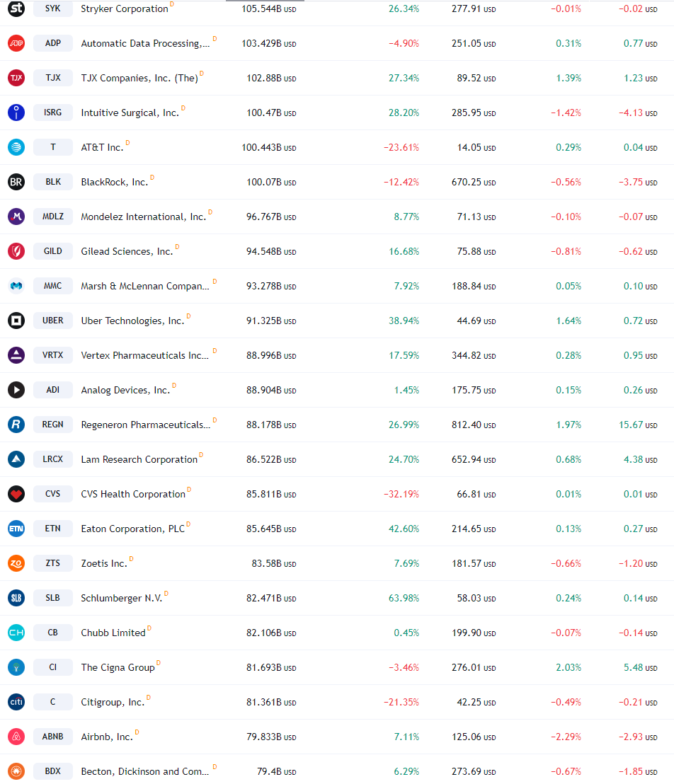The image size is (674, 784).
Task: Select the GILD ticker badge
Action: (x=53, y=251)
